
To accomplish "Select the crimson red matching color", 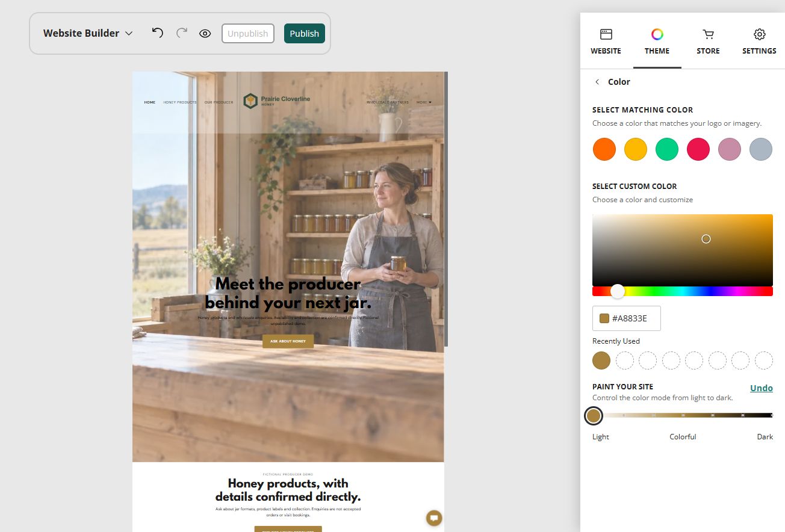I will pos(698,149).
